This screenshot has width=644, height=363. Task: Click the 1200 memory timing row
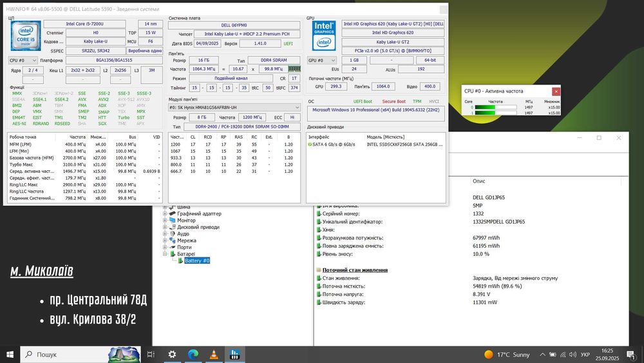(234, 144)
